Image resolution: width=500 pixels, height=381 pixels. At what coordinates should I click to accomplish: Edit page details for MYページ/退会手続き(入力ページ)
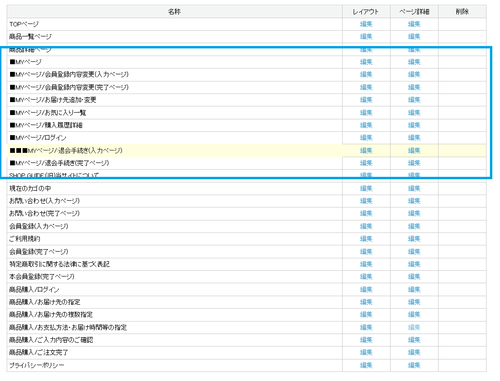pyautogui.click(x=414, y=151)
